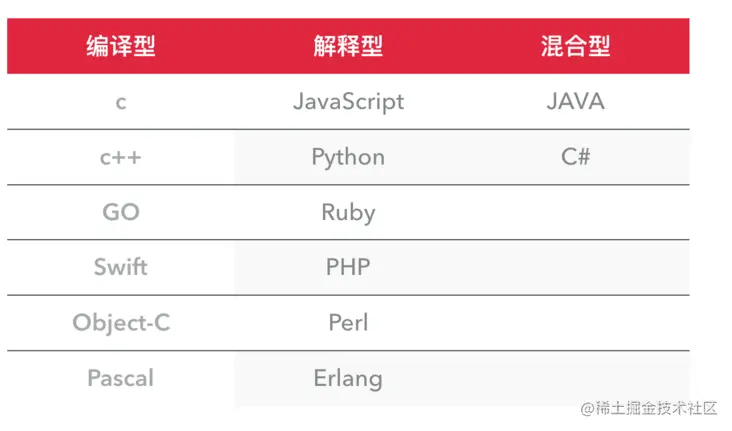Click the 解释型 column header
This screenshot has height=431, width=732.
click(x=348, y=46)
